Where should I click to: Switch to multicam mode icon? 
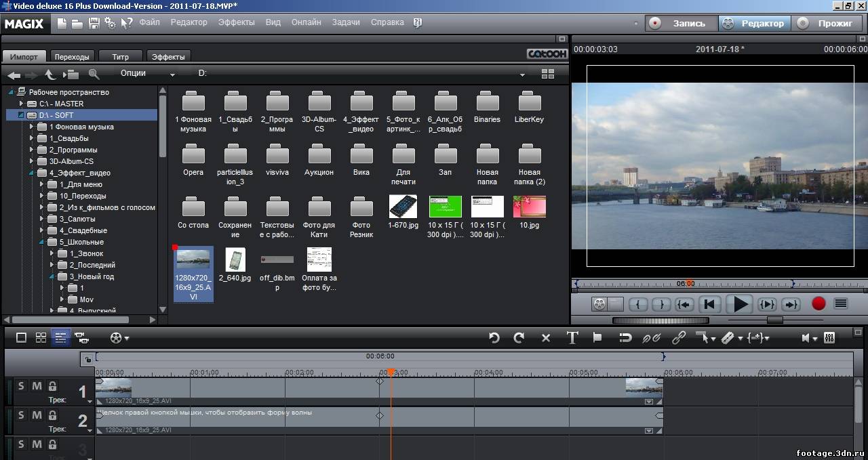[x=81, y=337]
